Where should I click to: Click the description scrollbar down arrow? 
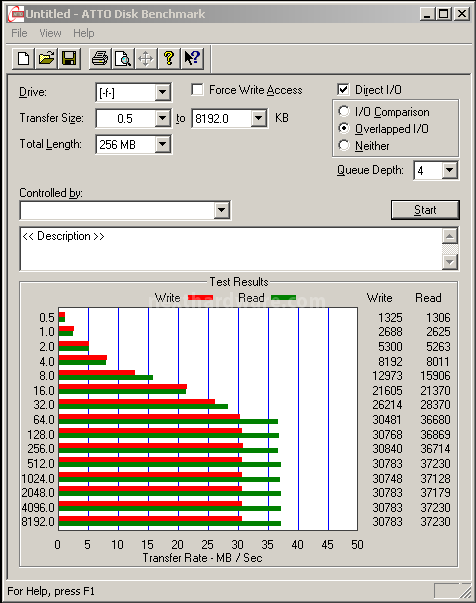click(x=450, y=262)
